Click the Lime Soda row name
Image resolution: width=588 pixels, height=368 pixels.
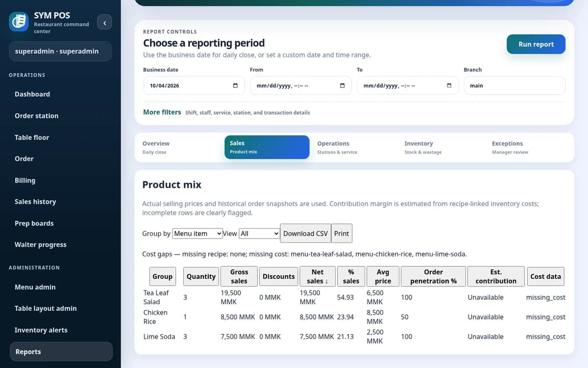pos(159,337)
